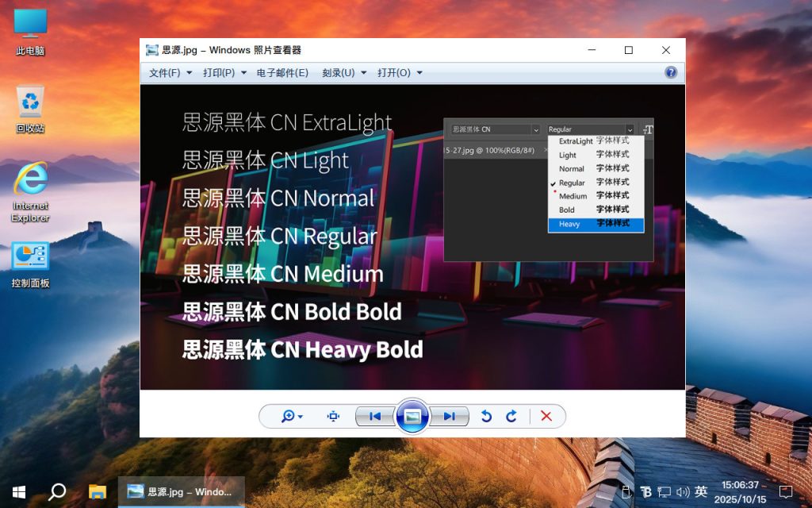Start the slideshow with the center play icon
The width and height of the screenshot is (812, 508).
coord(412,416)
